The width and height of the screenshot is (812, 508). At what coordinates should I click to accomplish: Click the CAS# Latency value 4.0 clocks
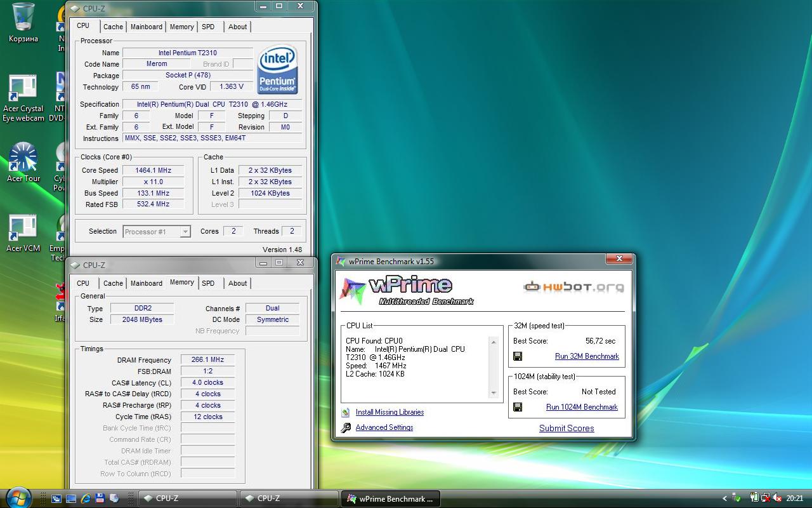pos(207,383)
